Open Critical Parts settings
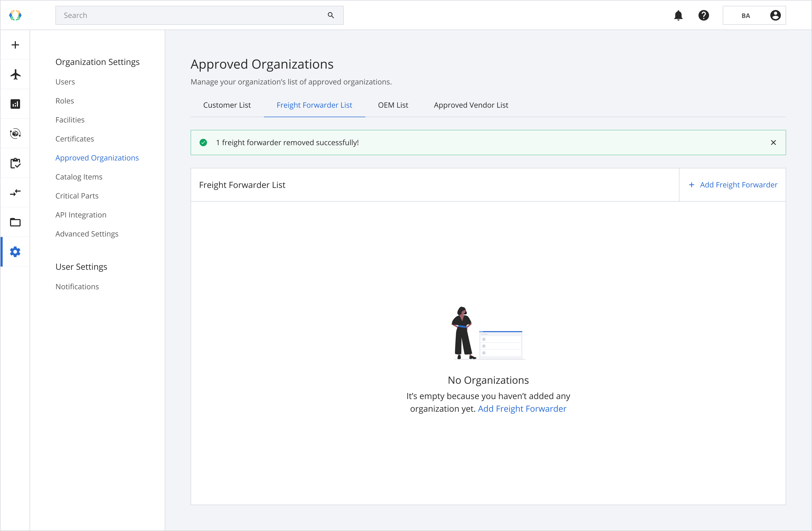The image size is (812, 531). [x=77, y=196]
